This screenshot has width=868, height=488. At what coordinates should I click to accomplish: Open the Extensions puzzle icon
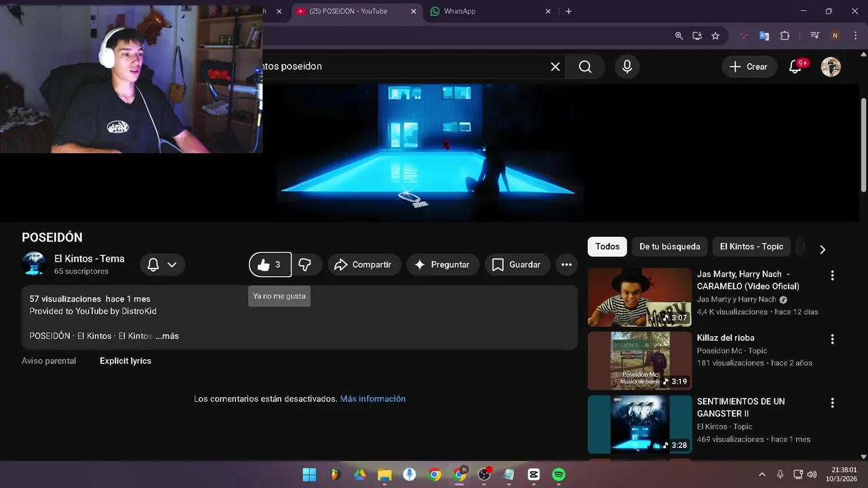coord(785,36)
